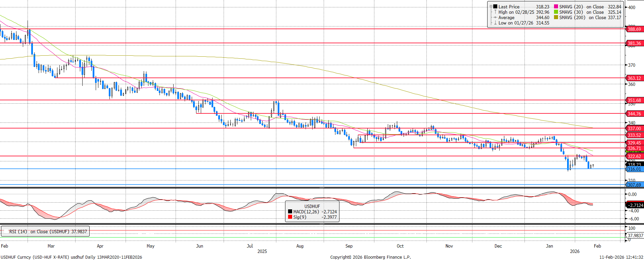Select the 388.69 red price level tag
This screenshot has width=644, height=260.
[x=634, y=29]
